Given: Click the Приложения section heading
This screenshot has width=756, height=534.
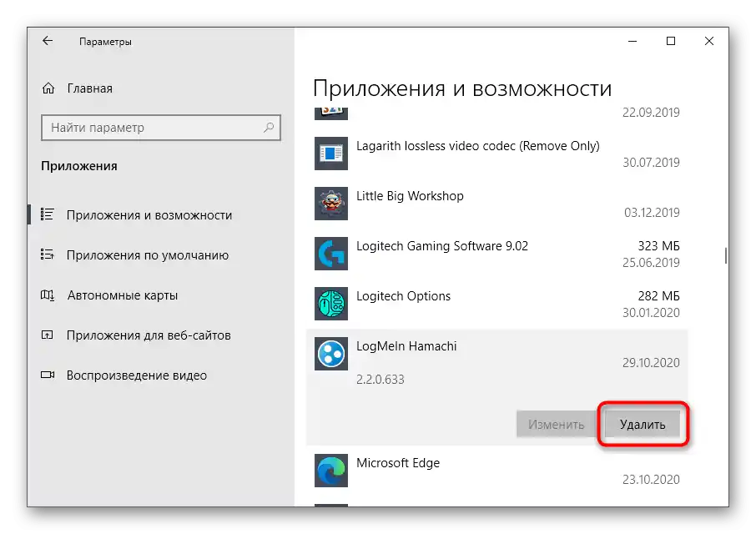Looking at the screenshot, I should pos(79,166).
